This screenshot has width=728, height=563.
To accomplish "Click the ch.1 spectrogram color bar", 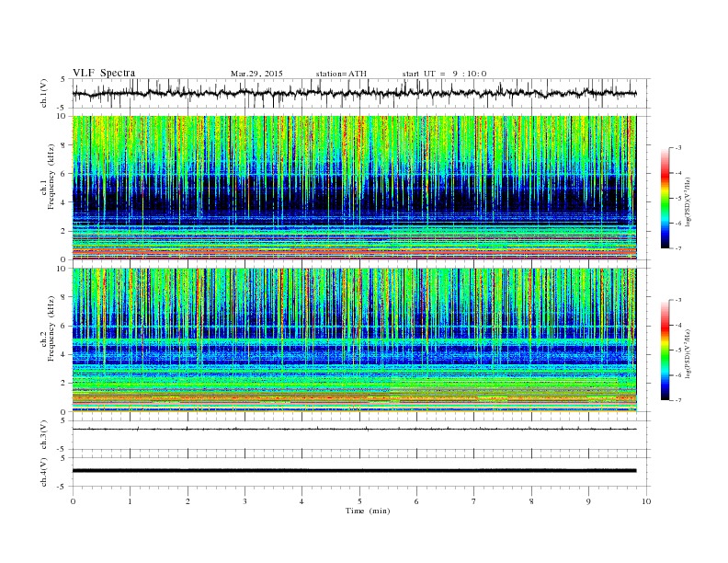I will 665,198.
